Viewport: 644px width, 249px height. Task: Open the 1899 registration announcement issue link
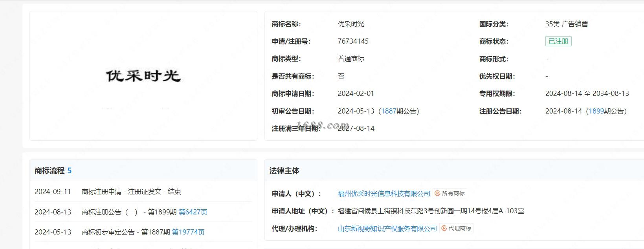click(x=596, y=111)
